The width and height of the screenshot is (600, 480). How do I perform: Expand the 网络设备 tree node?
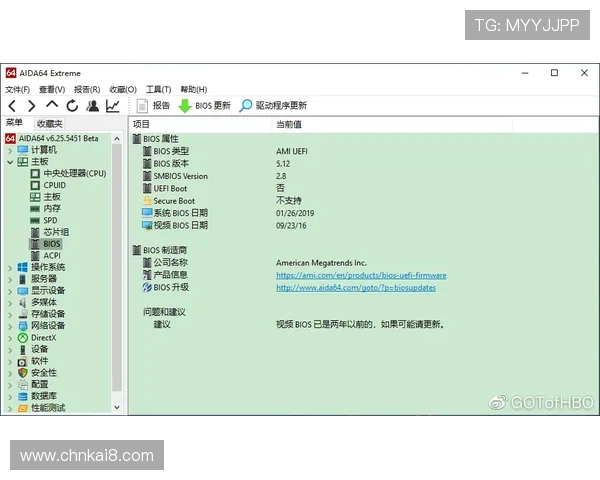tap(10, 327)
